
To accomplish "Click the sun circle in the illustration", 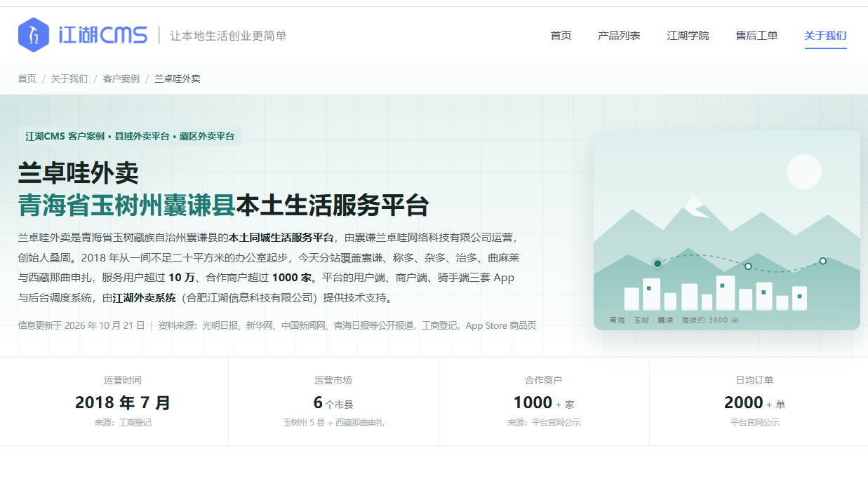I will pyautogui.click(x=804, y=171).
